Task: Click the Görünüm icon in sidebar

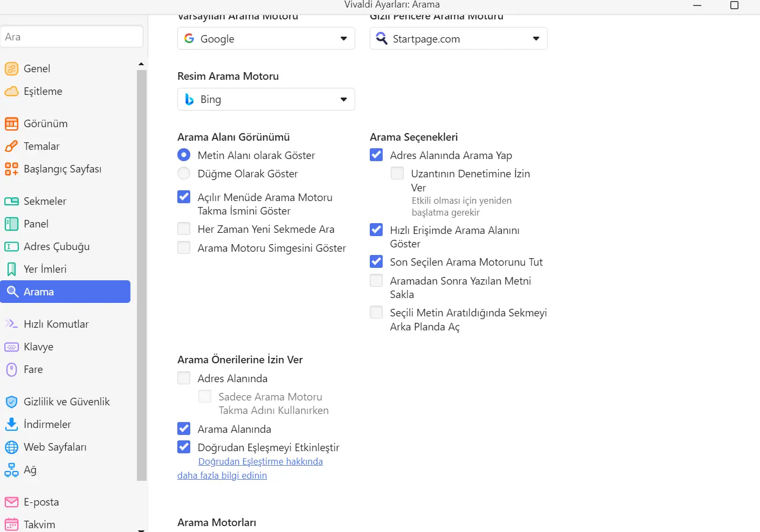Action: point(11,124)
